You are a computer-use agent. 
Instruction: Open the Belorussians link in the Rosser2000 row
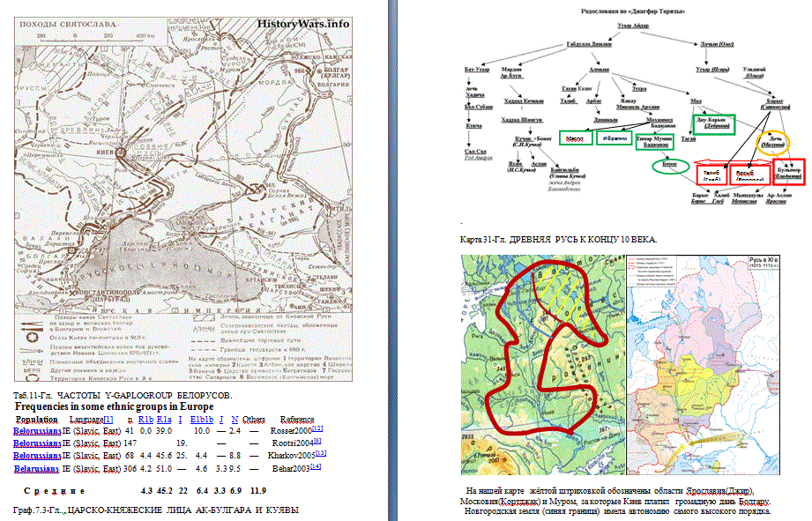tap(37, 431)
